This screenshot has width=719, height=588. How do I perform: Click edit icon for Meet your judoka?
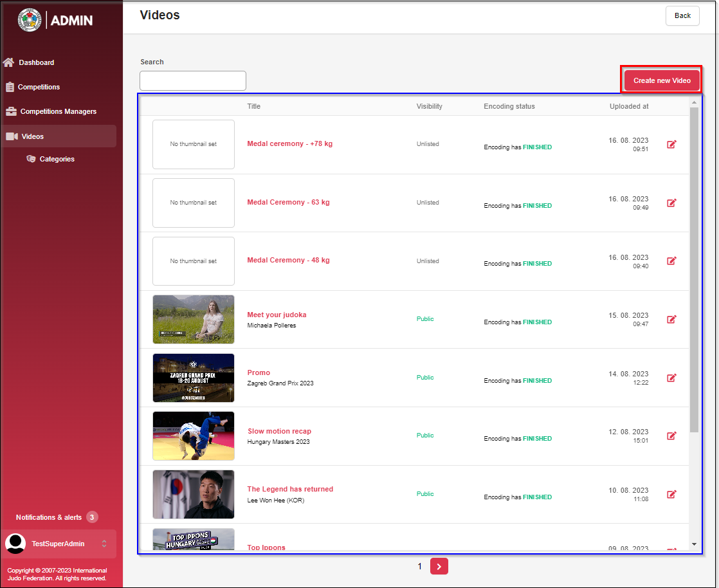point(671,319)
